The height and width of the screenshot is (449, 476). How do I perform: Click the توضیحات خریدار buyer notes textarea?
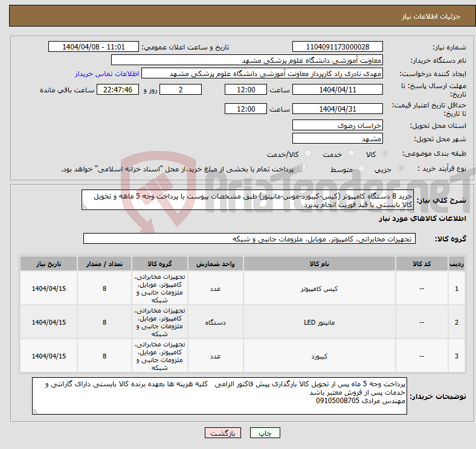click(219, 396)
